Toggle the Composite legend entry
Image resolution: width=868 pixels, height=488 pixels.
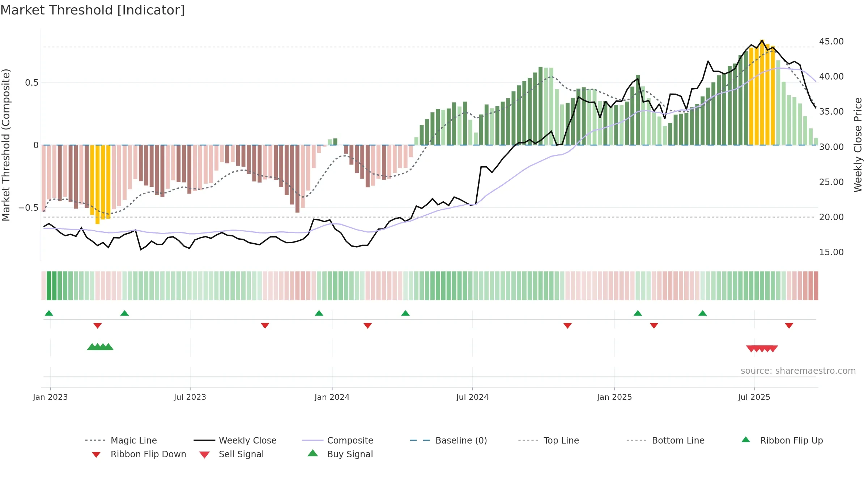[x=338, y=440]
